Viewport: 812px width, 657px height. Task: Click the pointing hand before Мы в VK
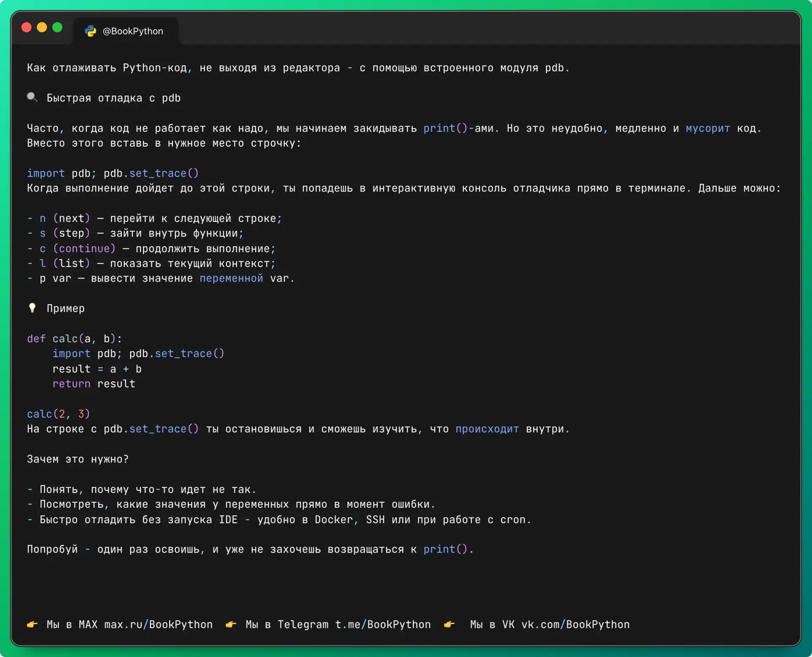point(449,624)
